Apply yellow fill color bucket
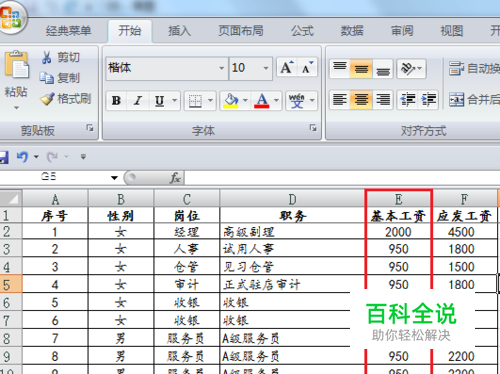The height and width of the screenshot is (374, 500). (x=231, y=100)
